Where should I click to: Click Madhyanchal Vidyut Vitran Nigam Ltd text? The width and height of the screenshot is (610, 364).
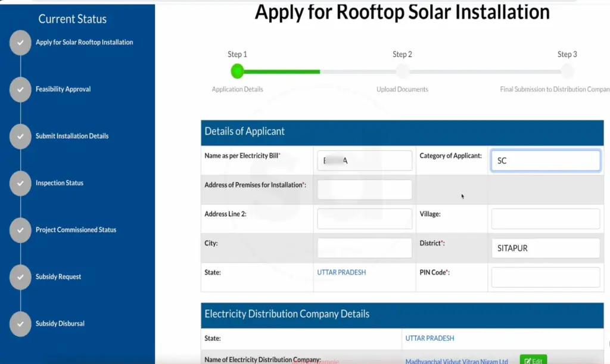[x=456, y=361]
